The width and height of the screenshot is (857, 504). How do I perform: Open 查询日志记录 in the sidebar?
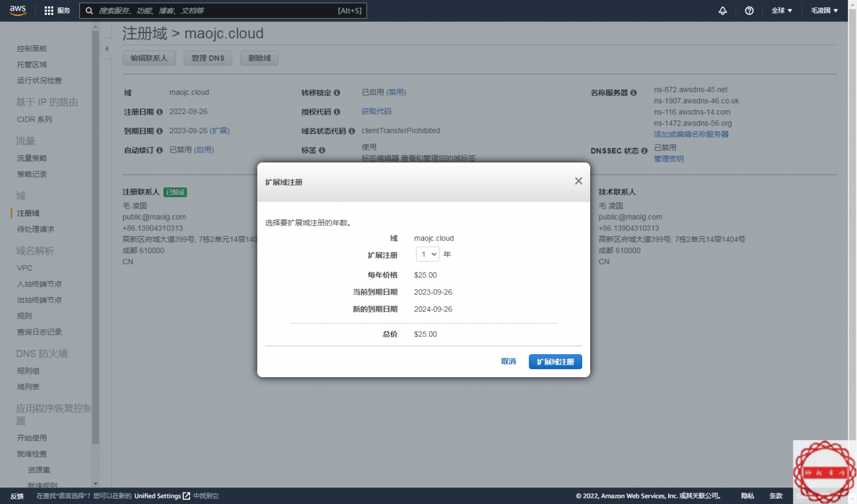(x=39, y=332)
